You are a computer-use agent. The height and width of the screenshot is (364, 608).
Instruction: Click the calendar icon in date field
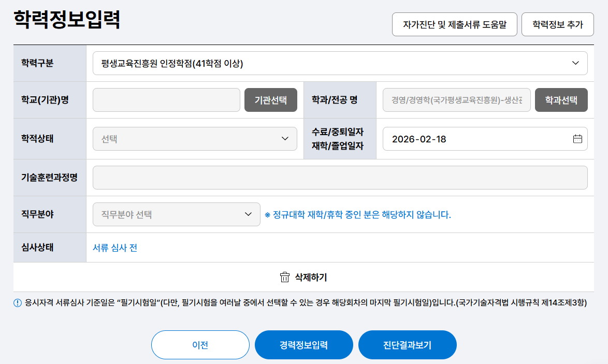pyautogui.click(x=577, y=139)
